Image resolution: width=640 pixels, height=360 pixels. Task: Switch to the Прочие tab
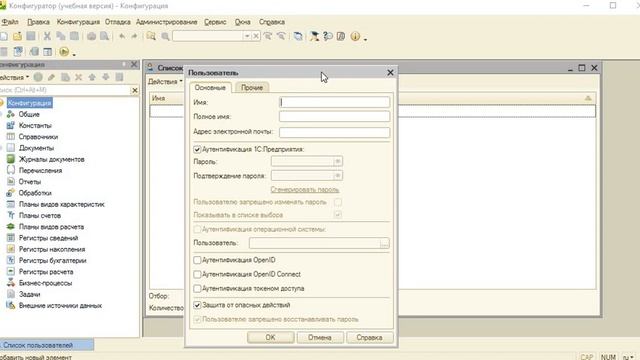click(252, 88)
